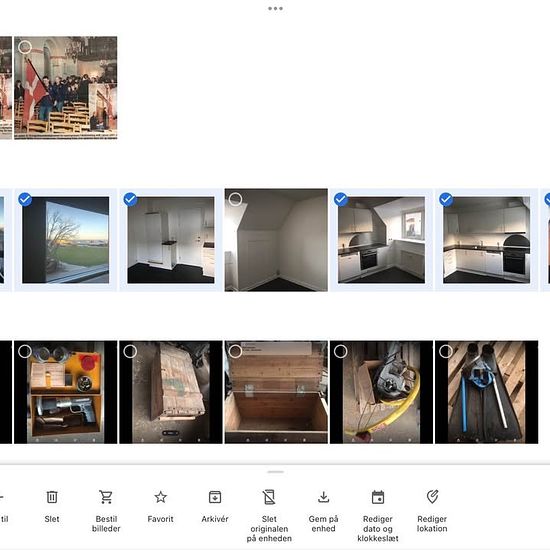The width and height of the screenshot is (550, 550).
Task: Open the open wooden chest thumbnail
Action: pyautogui.click(x=276, y=392)
